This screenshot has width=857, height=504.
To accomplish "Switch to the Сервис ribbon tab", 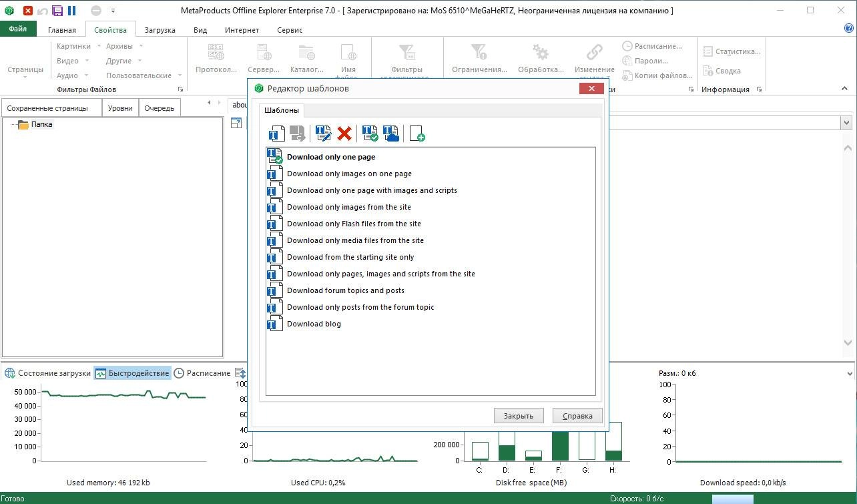I will [x=290, y=30].
